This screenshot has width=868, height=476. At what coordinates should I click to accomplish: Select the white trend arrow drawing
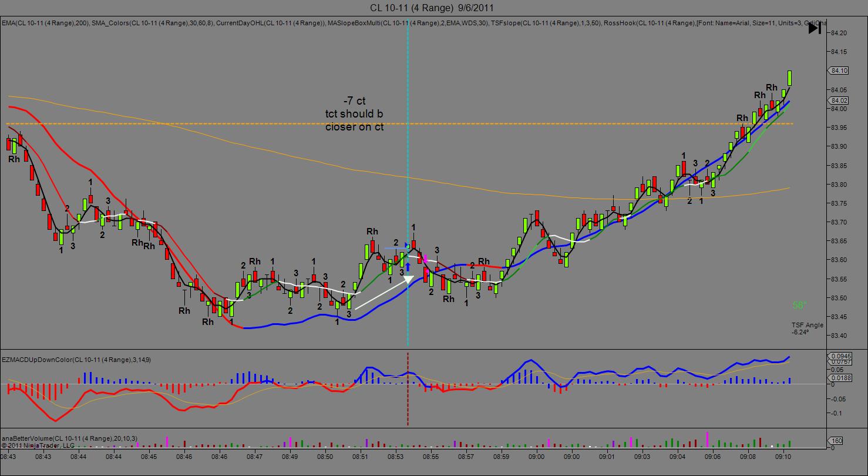(x=385, y=292)
